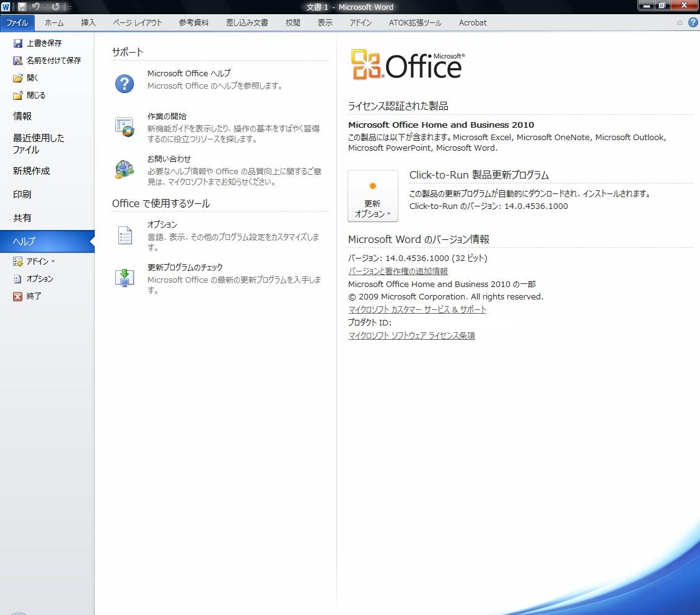Switch to the Acrobat tab
This screenshot has height=615, width=700.
(473, 23)
